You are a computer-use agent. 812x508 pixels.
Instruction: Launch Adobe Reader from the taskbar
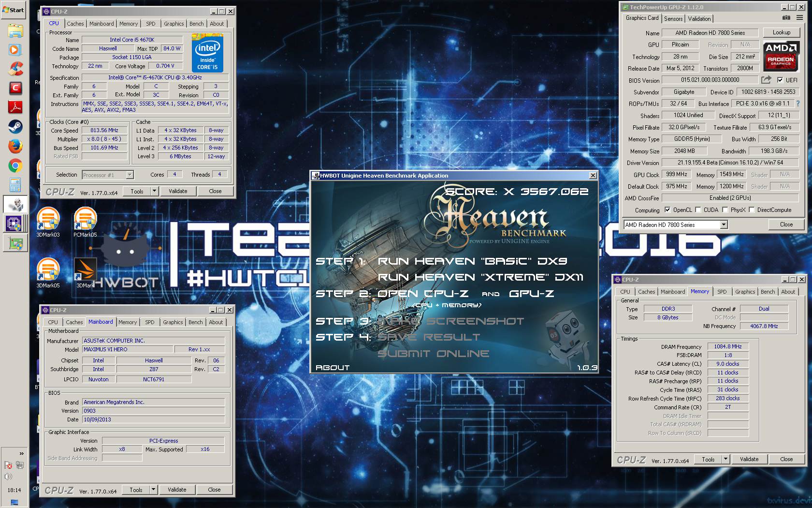coord(15,107)
